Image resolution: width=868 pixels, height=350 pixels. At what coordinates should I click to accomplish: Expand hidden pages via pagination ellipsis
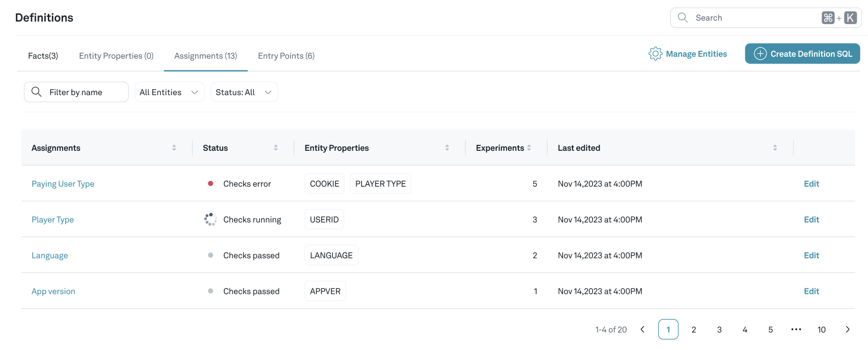pos(796,330)
